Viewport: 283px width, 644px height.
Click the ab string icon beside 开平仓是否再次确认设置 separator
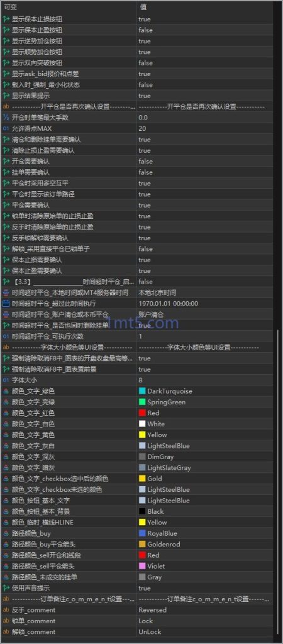(6, 107)
